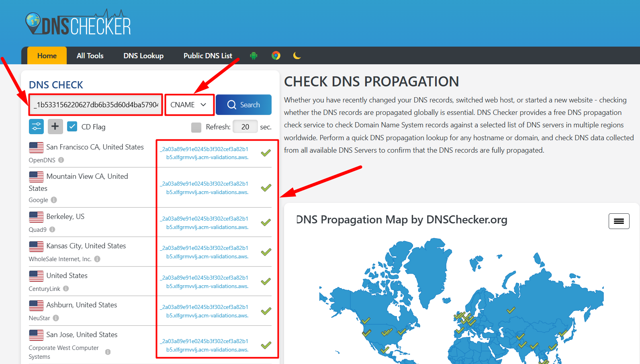Click the 'Berkeley, US' location text

pos(65,217)
